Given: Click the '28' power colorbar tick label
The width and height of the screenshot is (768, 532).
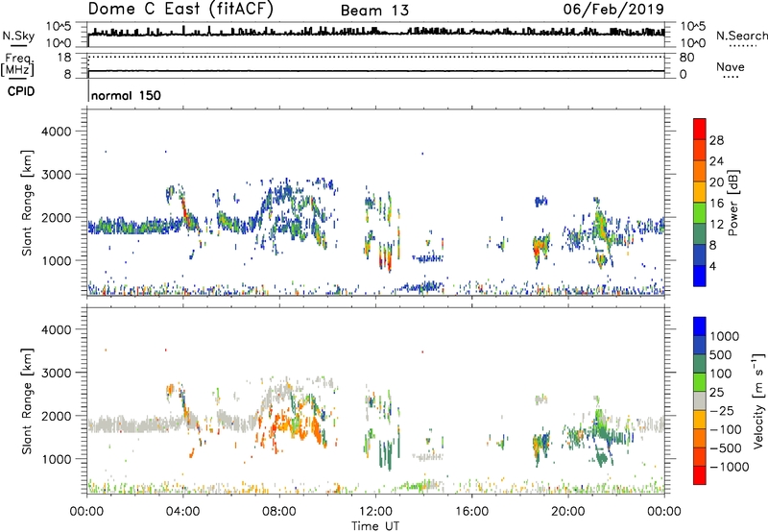Looking at the screenshot, I should (x=716, y=140).
